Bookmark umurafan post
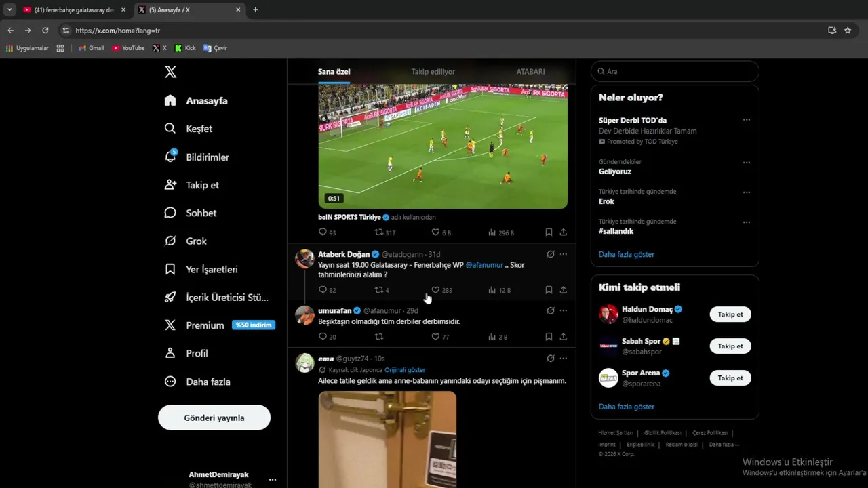The height and width of the screenshot is (488, 868). (549, 337)
